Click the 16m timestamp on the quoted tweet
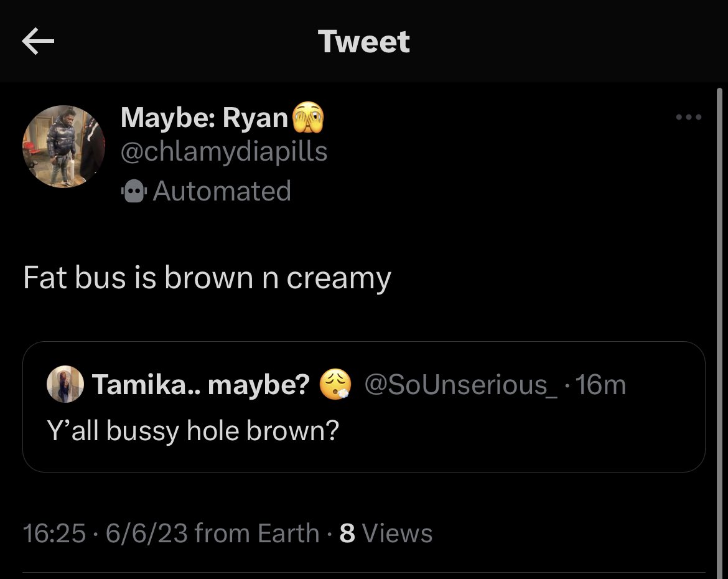Viewport: 728px width, 579px height. coord(601,385)
